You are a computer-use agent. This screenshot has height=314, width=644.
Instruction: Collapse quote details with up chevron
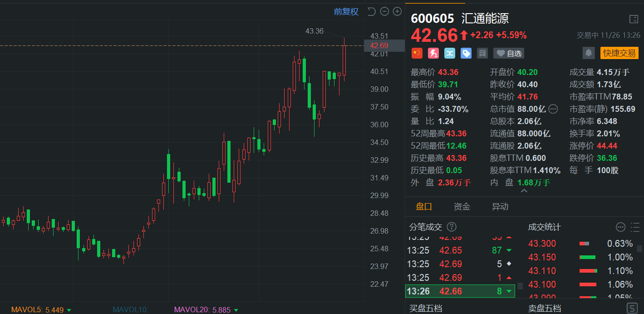point(524,191)
